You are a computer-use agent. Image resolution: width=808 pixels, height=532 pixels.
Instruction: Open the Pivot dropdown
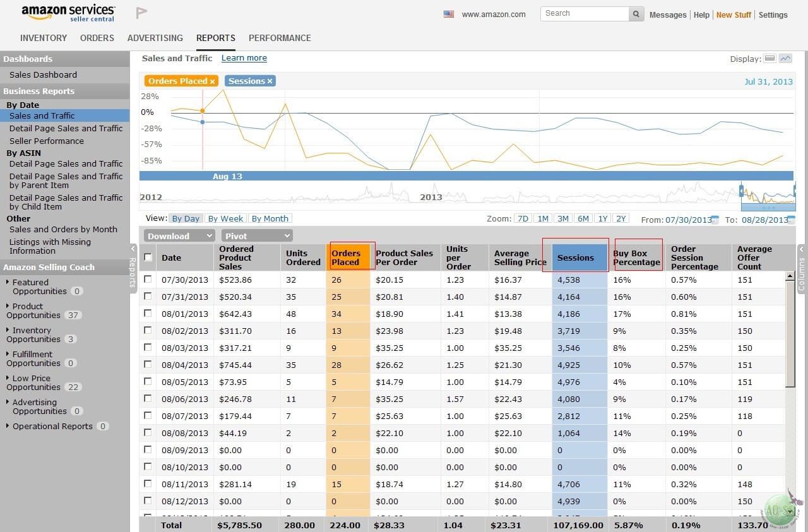(257, 236)
